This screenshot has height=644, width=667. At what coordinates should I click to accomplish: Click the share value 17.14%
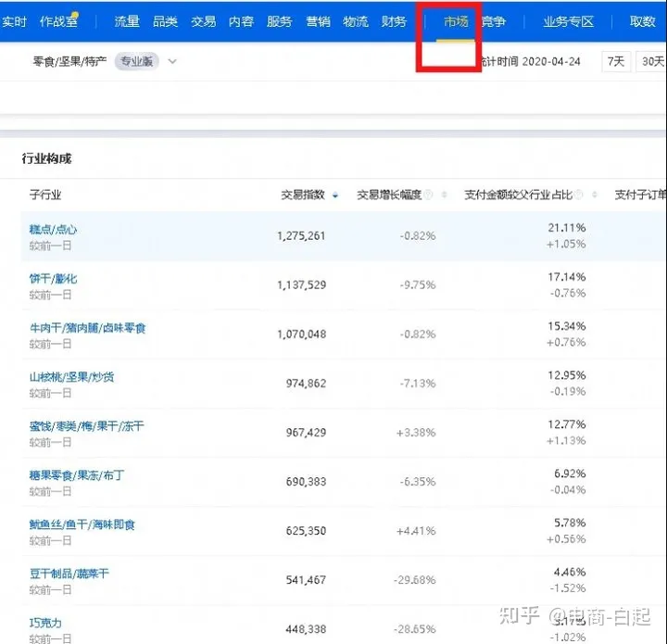click(567, 277)
